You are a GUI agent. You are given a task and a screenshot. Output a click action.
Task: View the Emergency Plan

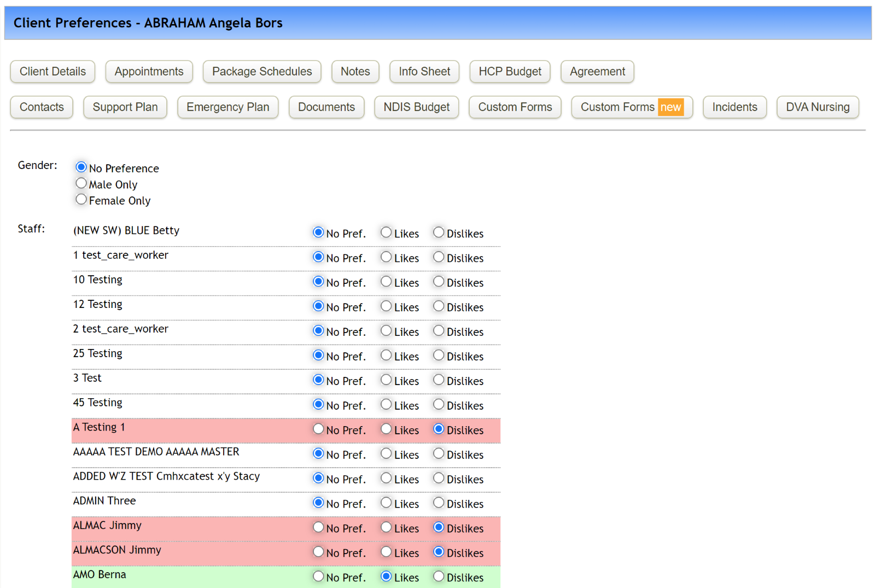click(227, 107)
